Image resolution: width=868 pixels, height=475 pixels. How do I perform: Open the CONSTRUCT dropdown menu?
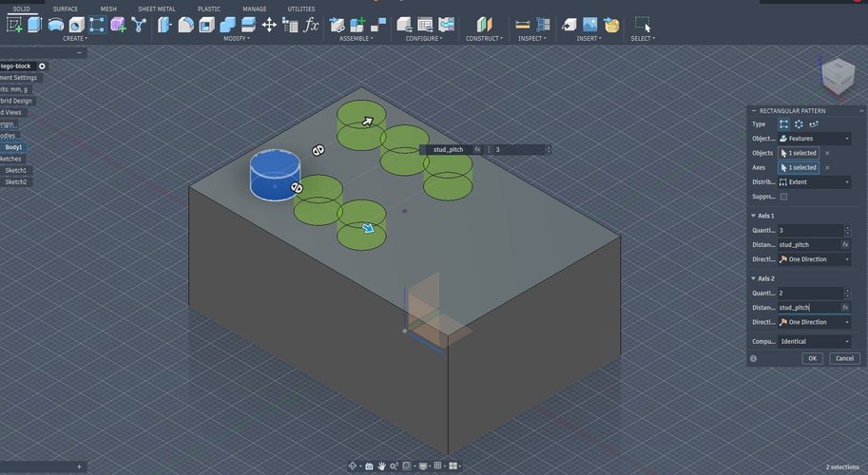(484, 39)
